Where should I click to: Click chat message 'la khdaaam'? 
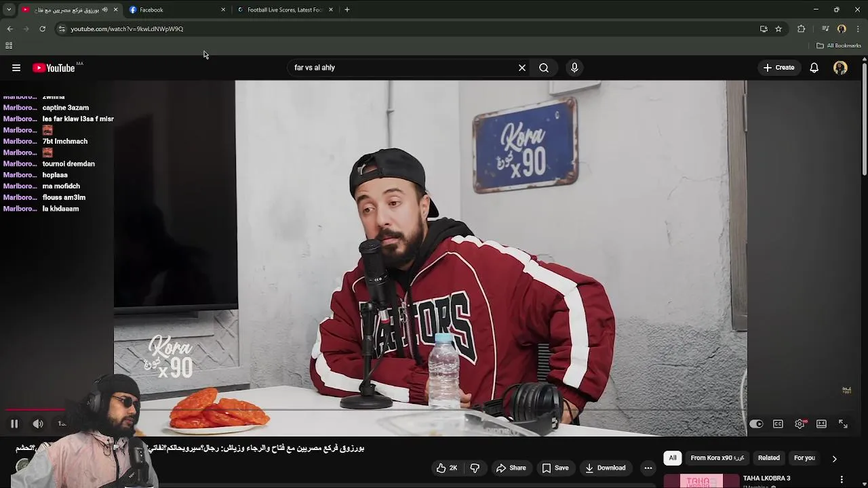point(60,209)
